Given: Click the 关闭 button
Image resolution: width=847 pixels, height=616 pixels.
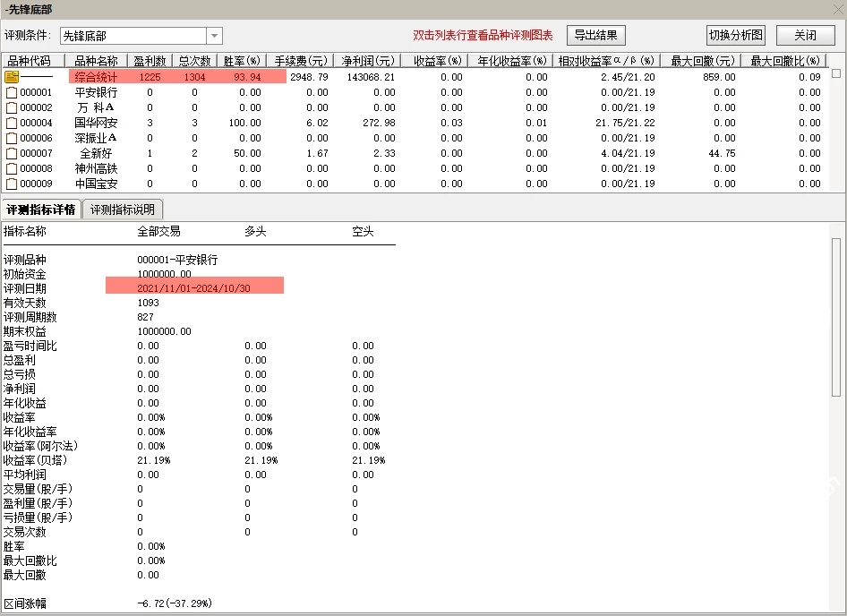Looking at the screenshot, I should click(805, 35).
